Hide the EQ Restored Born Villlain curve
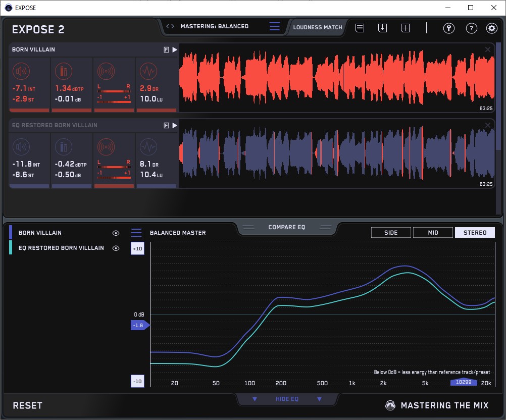Screen dimensions: 506x420 point(116,248)
